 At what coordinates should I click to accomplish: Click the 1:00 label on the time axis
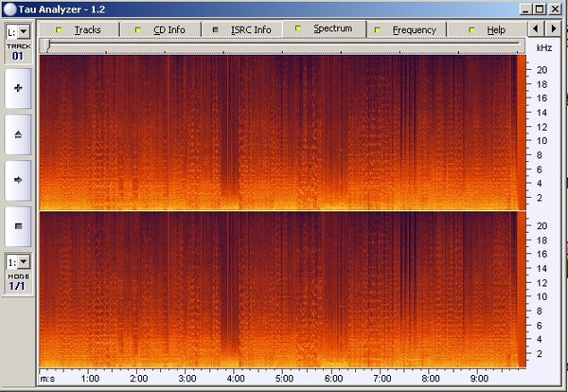click(x=90, y=379)
